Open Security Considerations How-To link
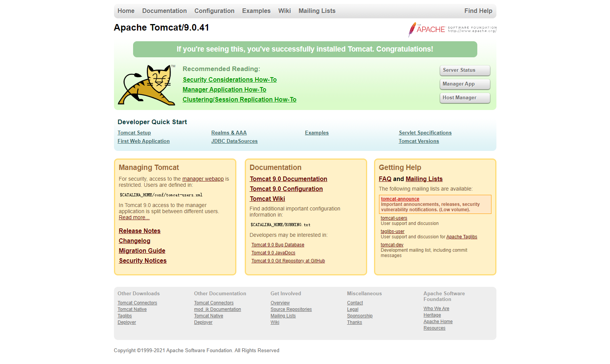The image size is (610, 364). click(229, 79)
